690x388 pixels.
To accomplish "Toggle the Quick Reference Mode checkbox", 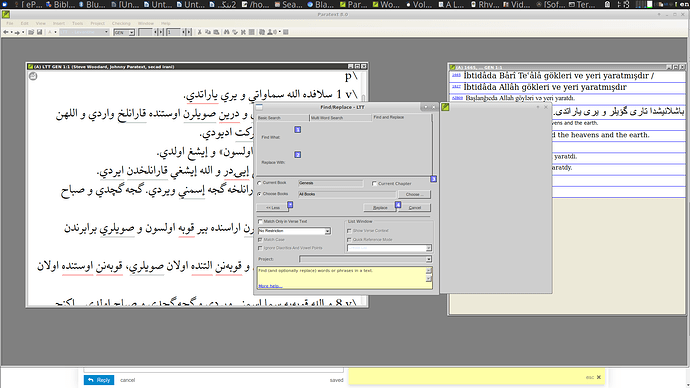I will pyautogui.click(x=349, y=240).
